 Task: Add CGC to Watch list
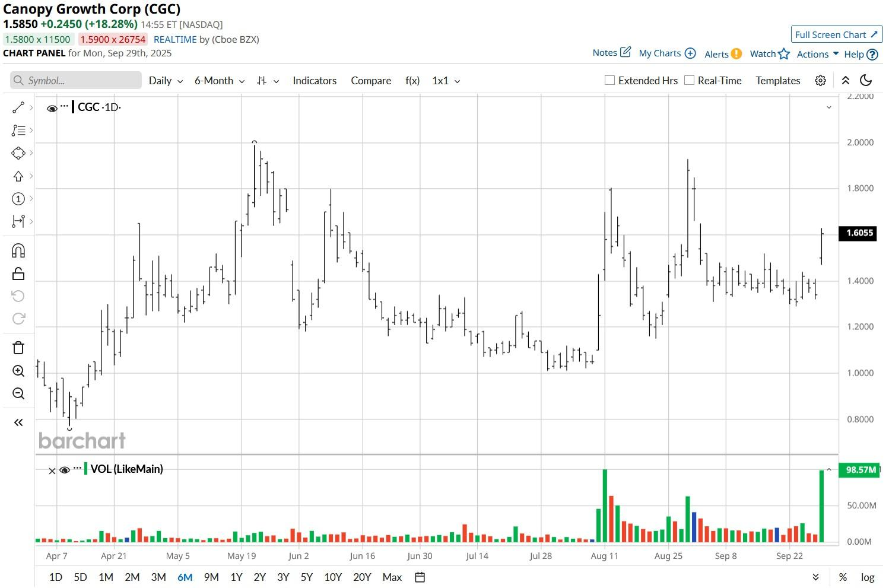[x=770, y=54]
